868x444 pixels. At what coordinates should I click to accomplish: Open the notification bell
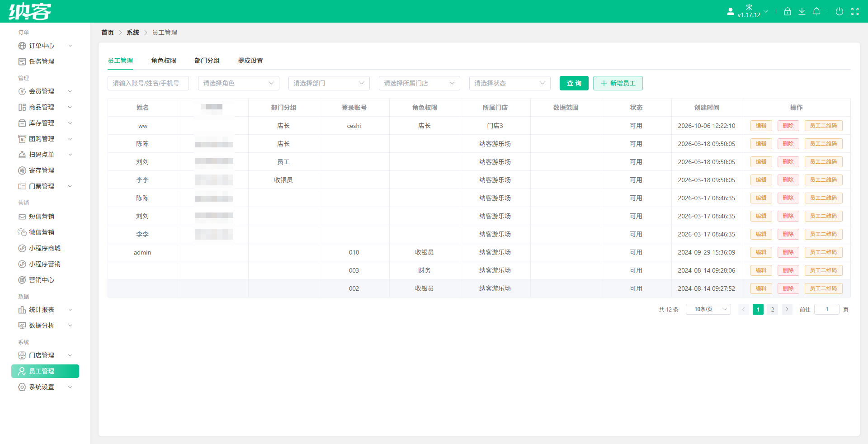(x=816, y=11)
